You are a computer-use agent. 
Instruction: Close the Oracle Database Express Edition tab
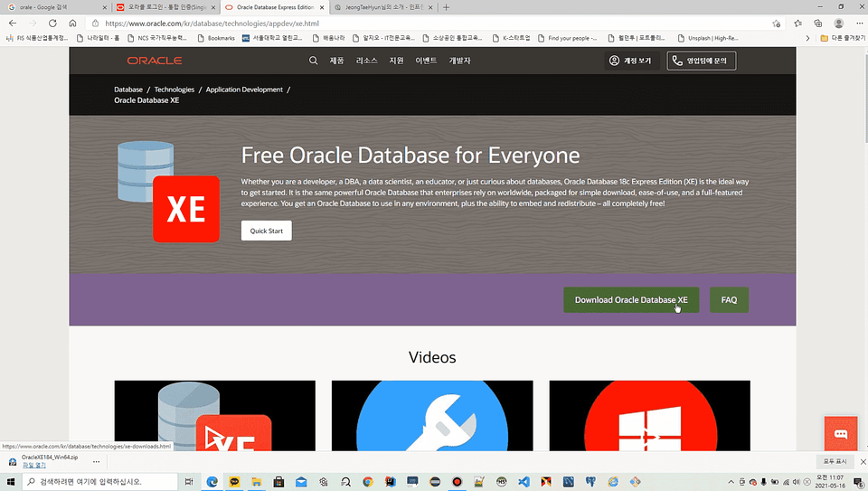pos(322,7)
